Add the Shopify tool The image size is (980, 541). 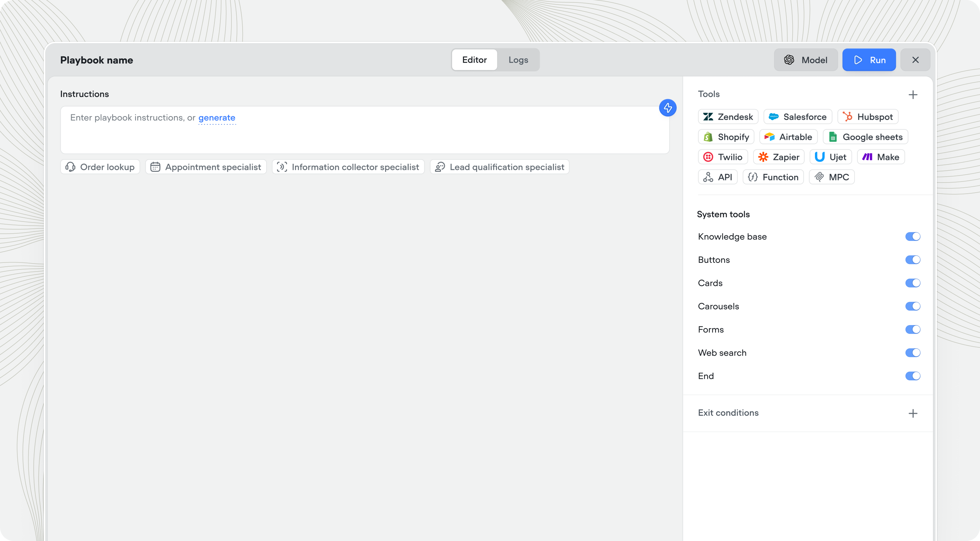point(726,137)
